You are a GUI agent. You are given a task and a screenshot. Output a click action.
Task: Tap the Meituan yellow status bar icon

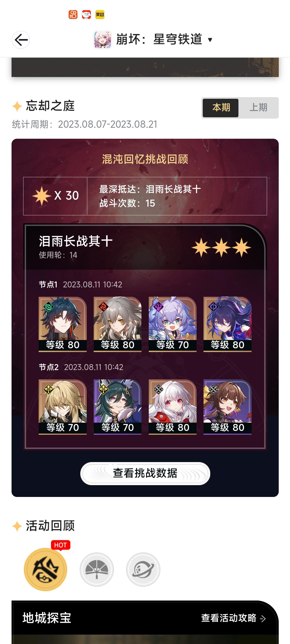[x=100, y=14]
